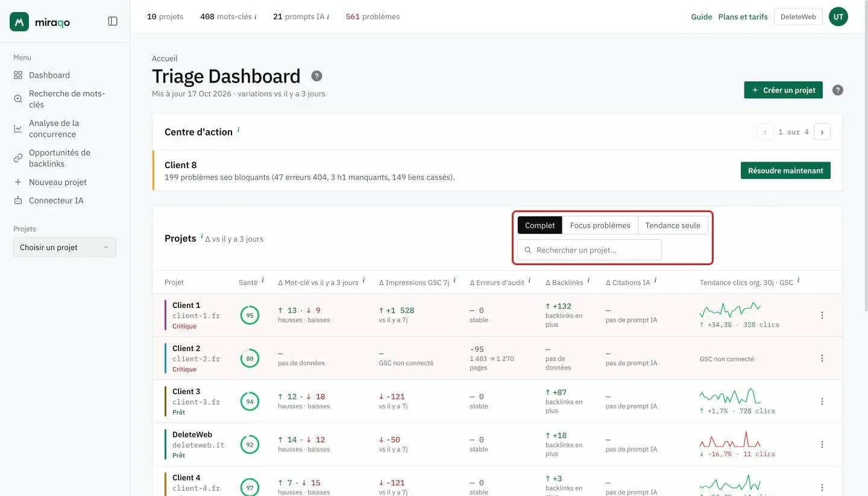This screenshot has width=868, height=496.
Task: Click the info icon beside prompts IA
Action: click(x=328, y=17)
